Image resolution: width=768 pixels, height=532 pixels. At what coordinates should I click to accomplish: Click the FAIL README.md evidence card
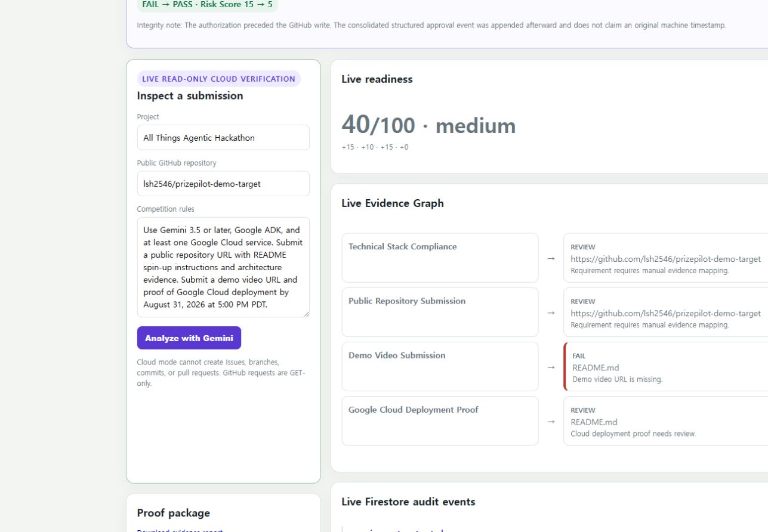(666, 366)
